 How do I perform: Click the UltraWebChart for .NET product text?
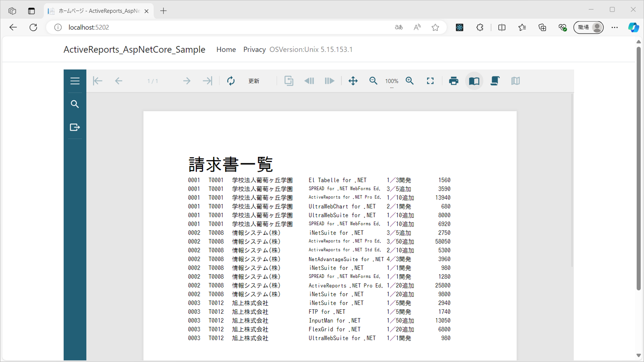(342, 207)
